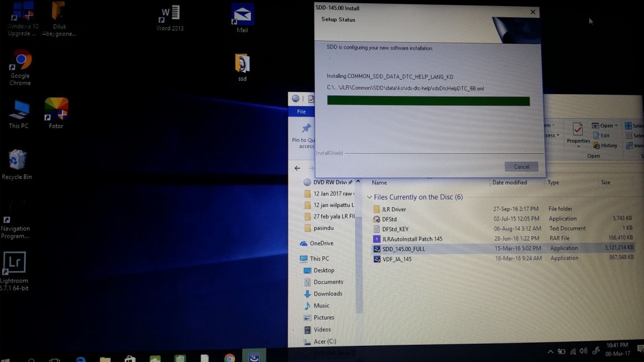The height and width of the screenshot is (362, 644).
Task: Click the SDD installer icon on the taskbar
Action: pos(254,356)
